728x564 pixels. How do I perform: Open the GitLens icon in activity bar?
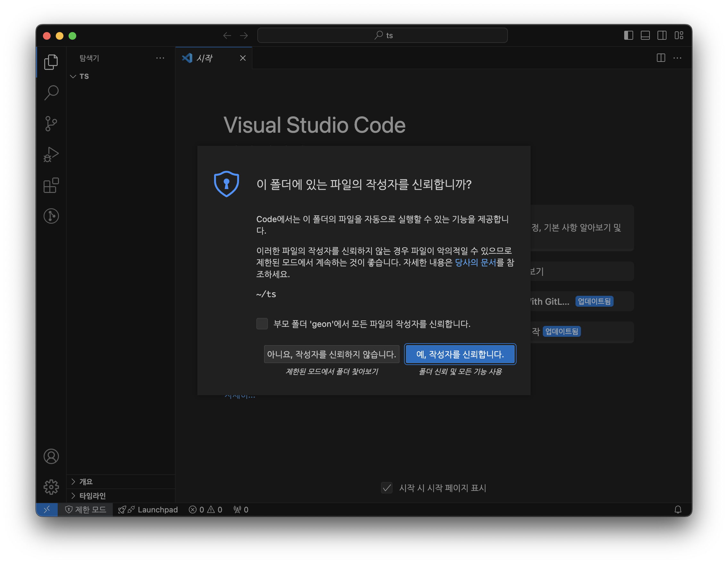click(x=51, y=216)
